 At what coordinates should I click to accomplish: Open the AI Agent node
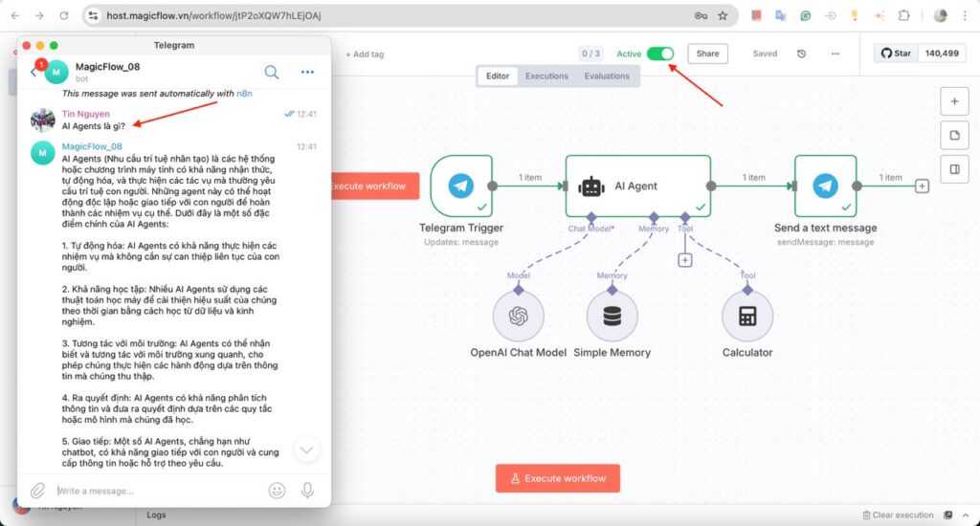pyautogui.click(x=637, y=186)
